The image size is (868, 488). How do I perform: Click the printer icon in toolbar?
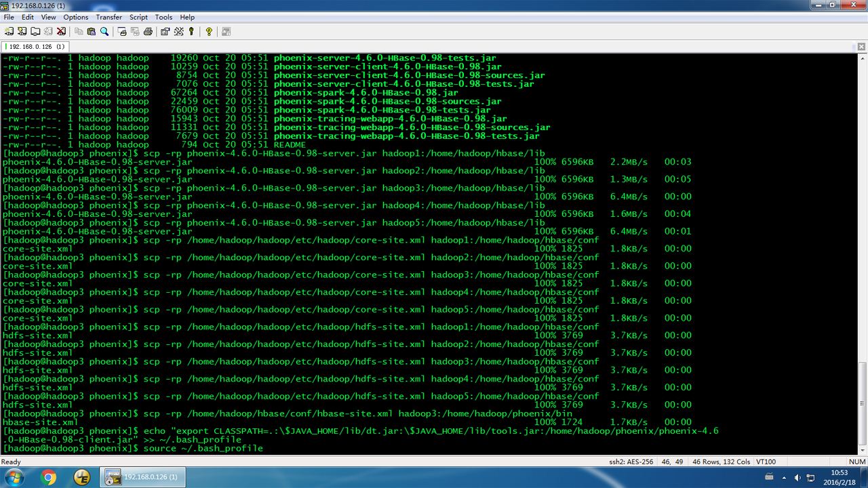click(x=148, y=31)
